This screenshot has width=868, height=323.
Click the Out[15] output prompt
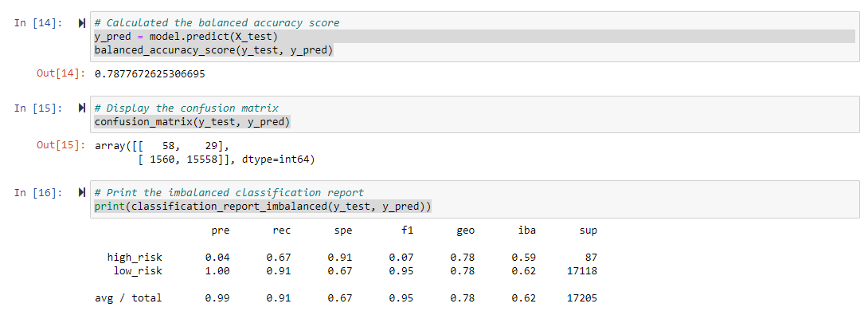61,146
